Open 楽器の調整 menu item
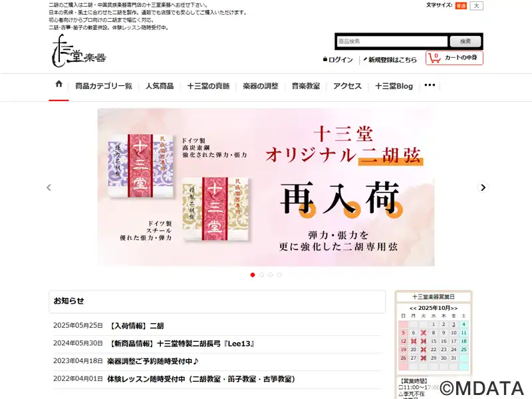 pyautogui.click(x=260, y=86)
